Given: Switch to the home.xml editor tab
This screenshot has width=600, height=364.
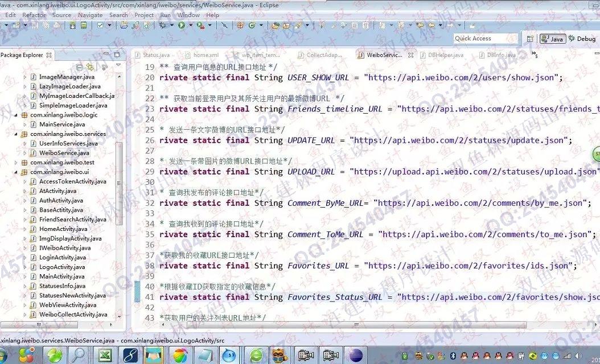Looking at the screenshot, I should [x=202, y=55].
